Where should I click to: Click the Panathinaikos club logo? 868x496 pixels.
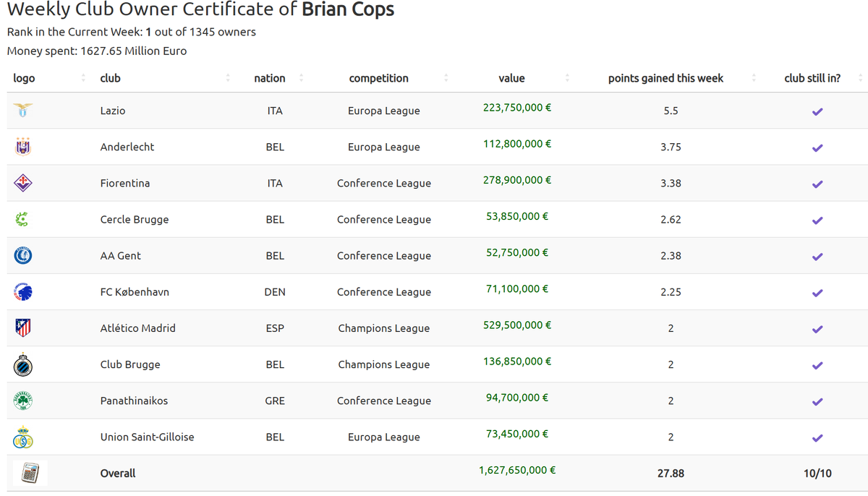(23, 401)
